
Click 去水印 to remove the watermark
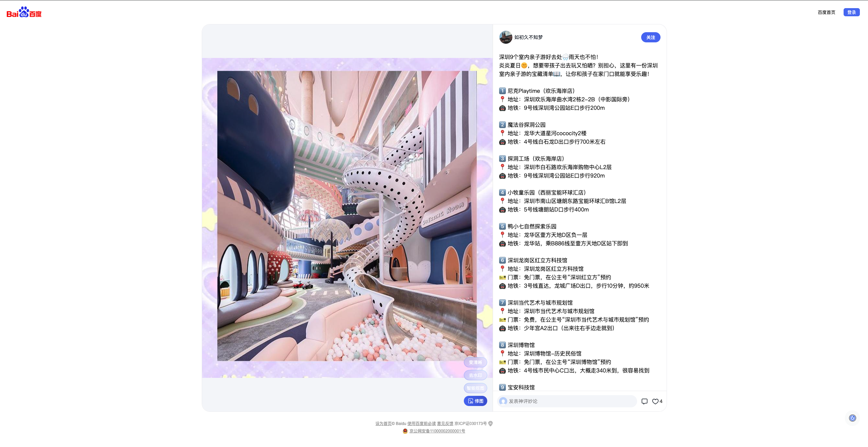475,375
